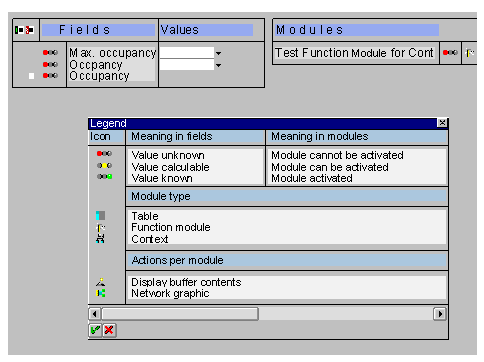
Task: Click the Value known text
Action: [x=162, y=178]
